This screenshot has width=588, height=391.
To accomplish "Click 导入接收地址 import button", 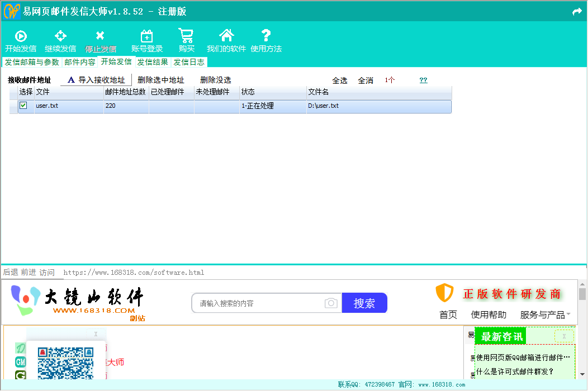I will point(96,80).
